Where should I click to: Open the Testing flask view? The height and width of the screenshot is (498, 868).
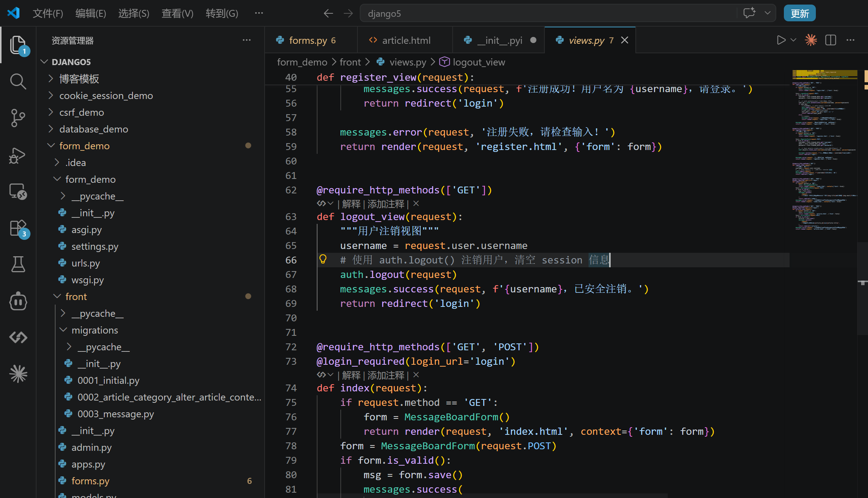click(18, 264)
